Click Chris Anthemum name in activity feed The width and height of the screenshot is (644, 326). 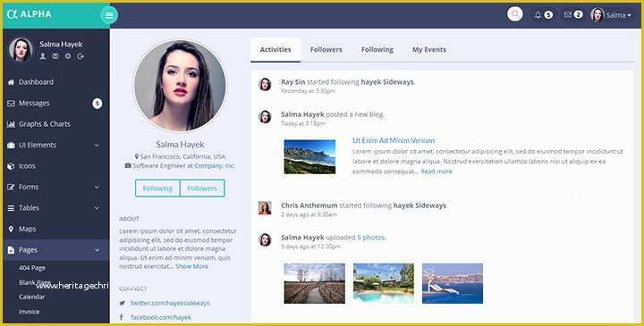point(309,205)
